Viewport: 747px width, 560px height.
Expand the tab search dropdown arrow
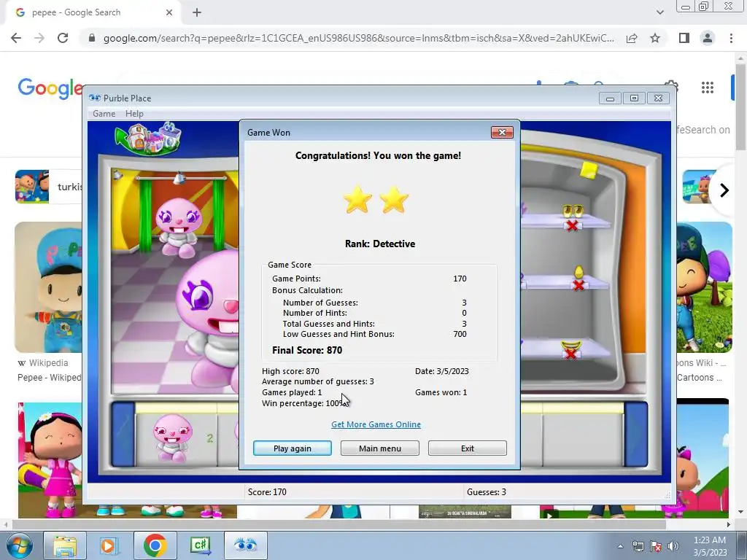click(x=659, y=12)
